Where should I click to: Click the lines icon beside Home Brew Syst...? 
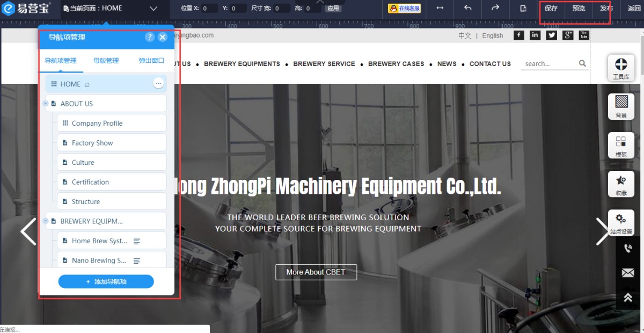tap(137, 241)
